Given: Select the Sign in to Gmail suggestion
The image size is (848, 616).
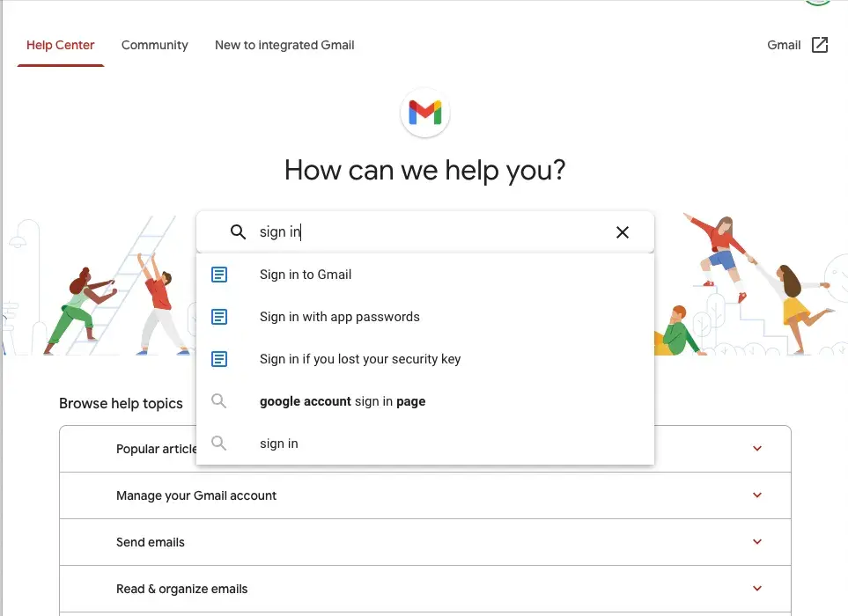Looking at the screenshot, I should coord(306,274).
